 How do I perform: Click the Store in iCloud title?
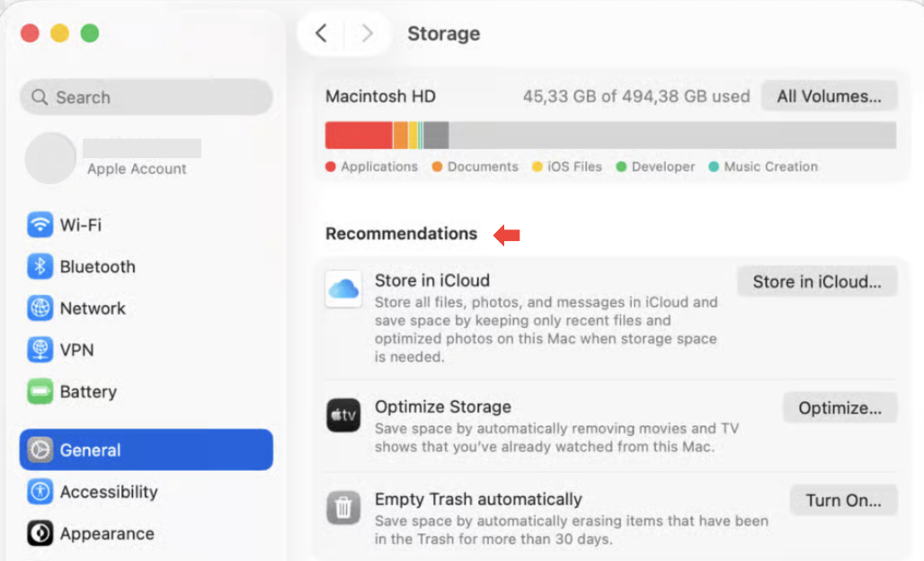[x=432, y=280]
